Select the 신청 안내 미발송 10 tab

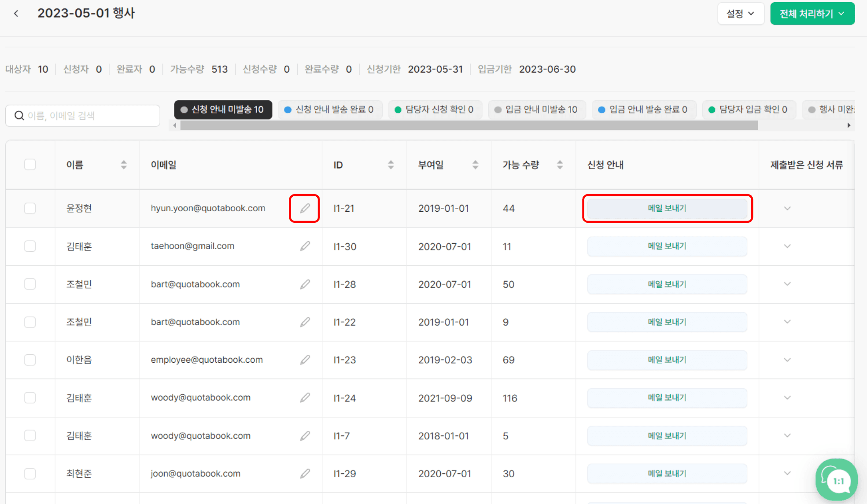click(223, 110)
